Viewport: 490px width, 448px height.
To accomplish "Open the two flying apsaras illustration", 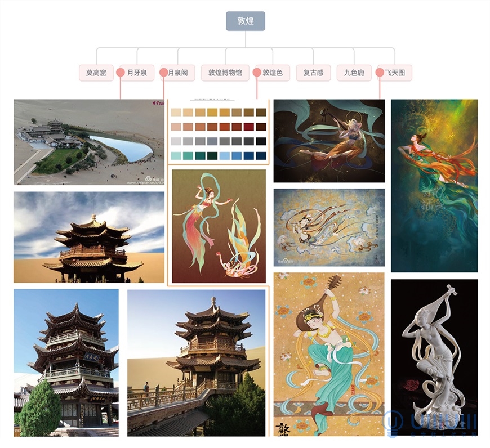I will [x=219, y=226].
